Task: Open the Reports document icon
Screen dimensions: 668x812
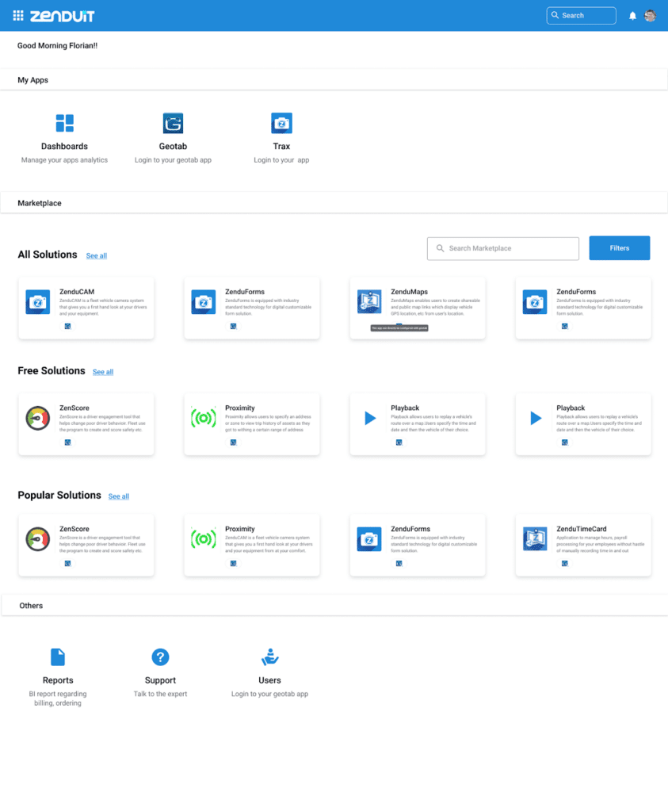Action: pyautogui.click(x=58, y=657)
